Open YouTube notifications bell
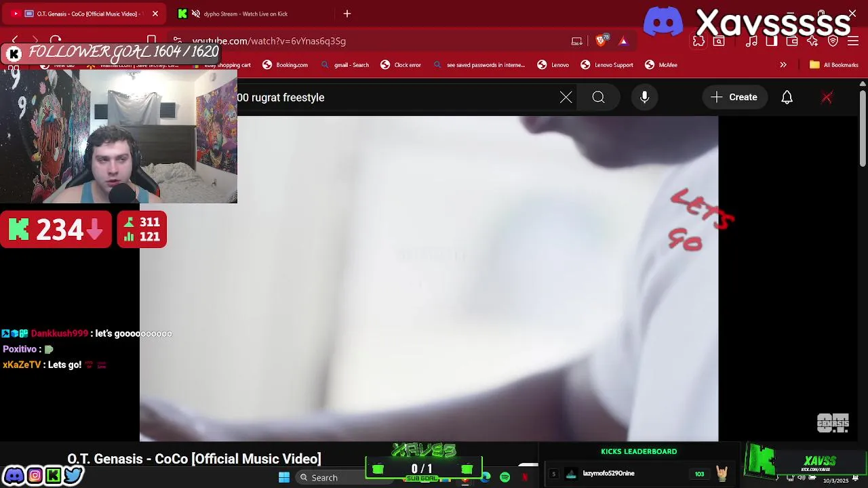This screenshot has width=868, height=488. coord(787,98)
